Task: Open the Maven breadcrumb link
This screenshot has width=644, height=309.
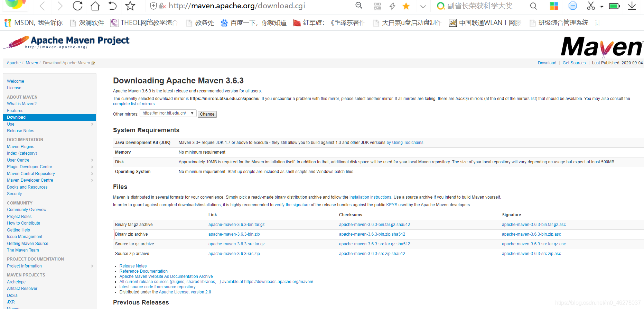Action: point(32,63)
